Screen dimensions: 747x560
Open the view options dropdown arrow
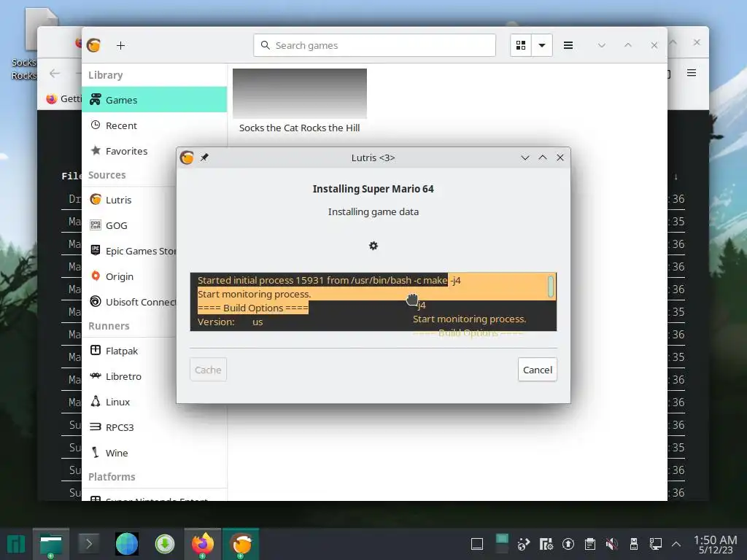tap(542, 45)
